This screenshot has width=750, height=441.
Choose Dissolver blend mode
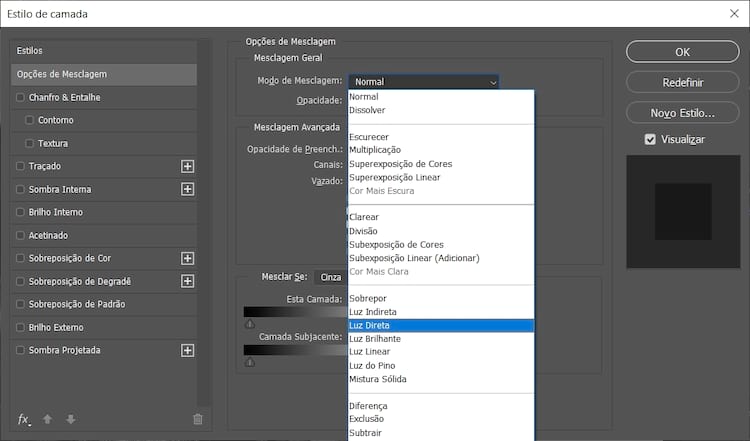441,110
